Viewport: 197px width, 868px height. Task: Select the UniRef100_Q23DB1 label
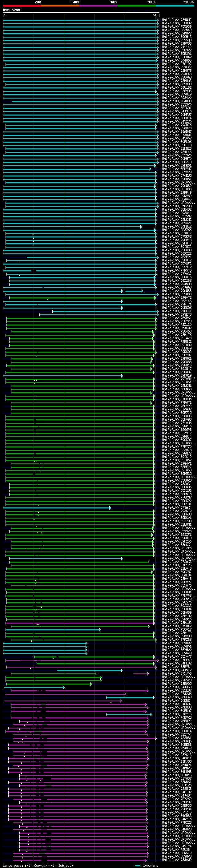(177, 738)
